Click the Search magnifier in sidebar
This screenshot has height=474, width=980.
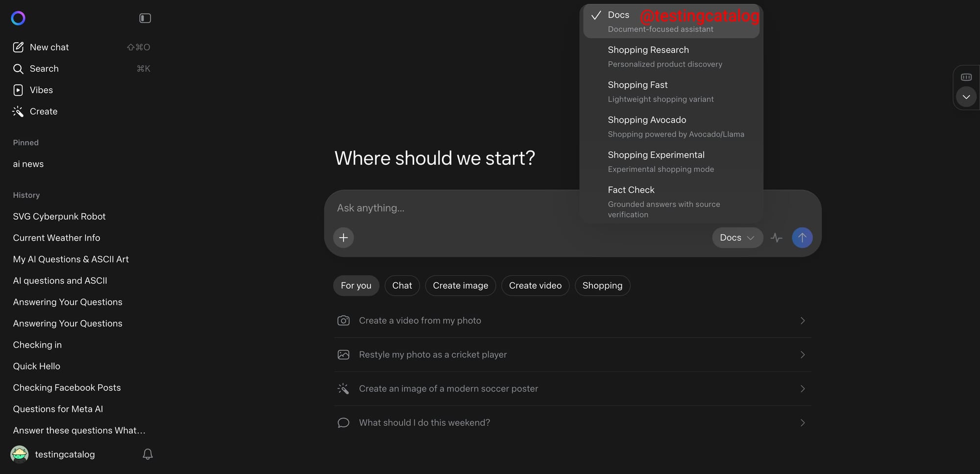coord(18,69)
